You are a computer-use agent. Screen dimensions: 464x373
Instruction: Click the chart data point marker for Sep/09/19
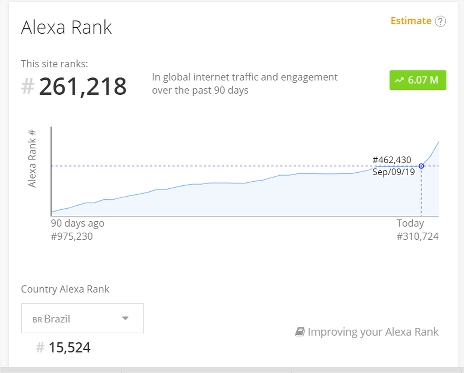(421, 166)
